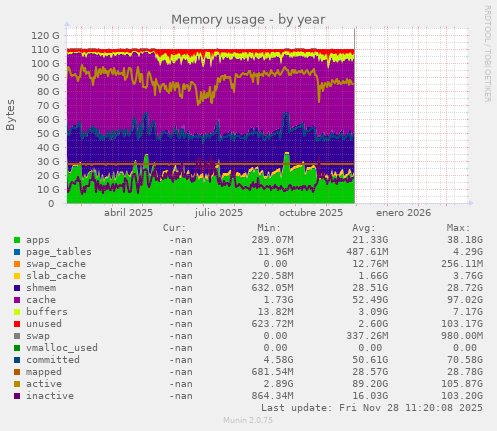The height and width of the screenshot is (431, 497).
Task: Click the swap_cache max value 256.11M
Action: [x=462, y=264]
